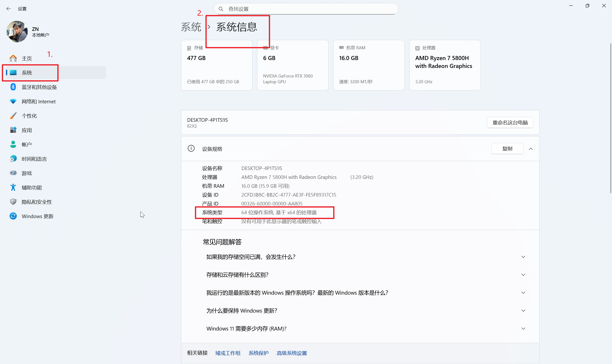Collapse the 设备规格 section chevron

pos(531,149)
